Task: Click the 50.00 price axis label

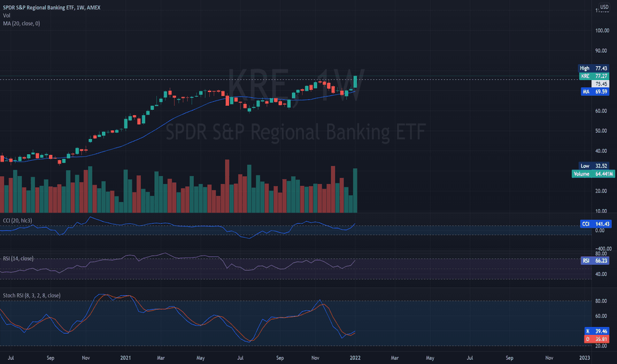Action: [602, 130]
